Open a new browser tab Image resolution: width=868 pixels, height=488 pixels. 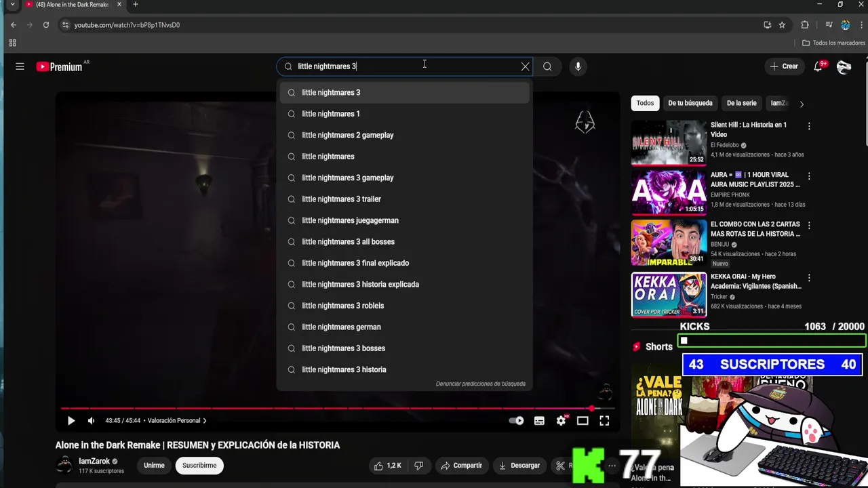point(135,5)
